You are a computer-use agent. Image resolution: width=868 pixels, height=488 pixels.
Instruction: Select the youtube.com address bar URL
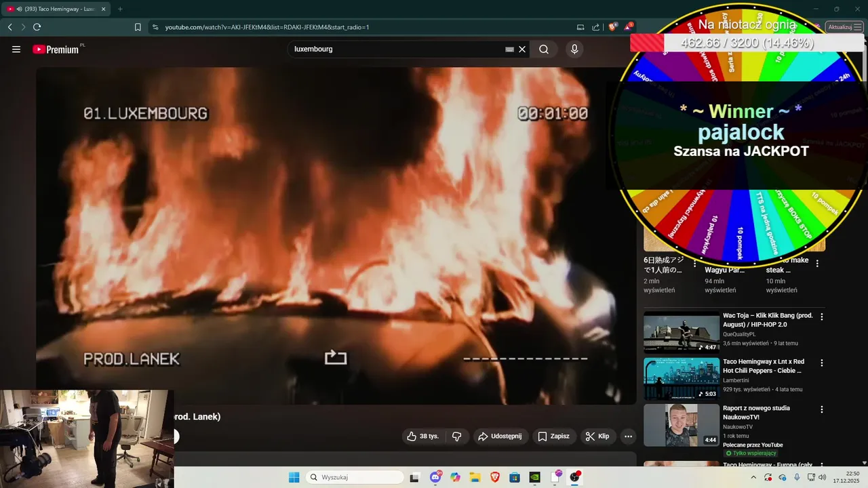[x=267, y=27]
